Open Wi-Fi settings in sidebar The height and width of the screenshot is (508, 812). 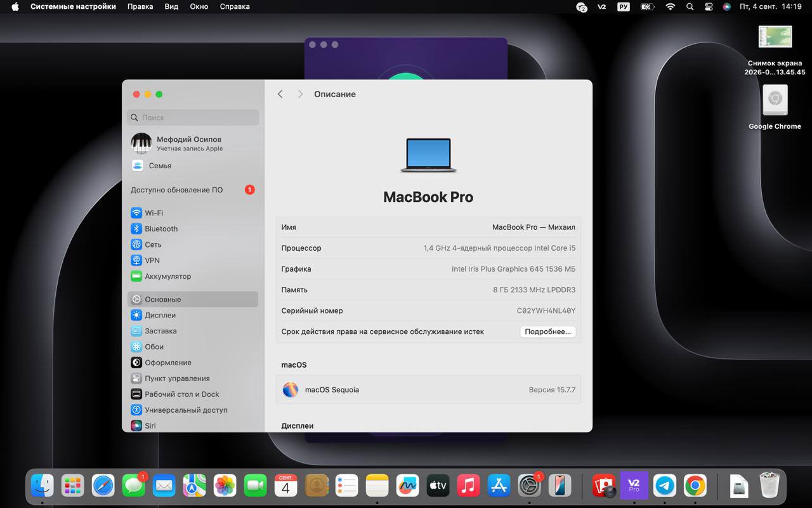(193, 213)
